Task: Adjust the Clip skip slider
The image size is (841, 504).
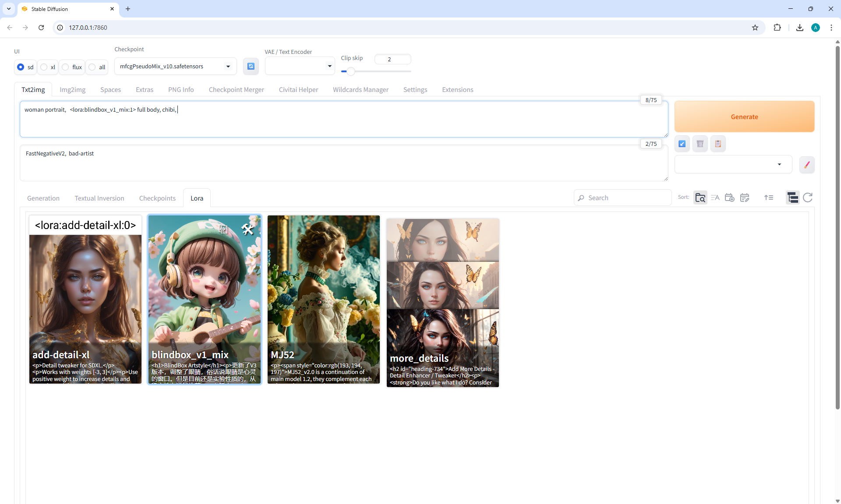Action: coord(351,71)
